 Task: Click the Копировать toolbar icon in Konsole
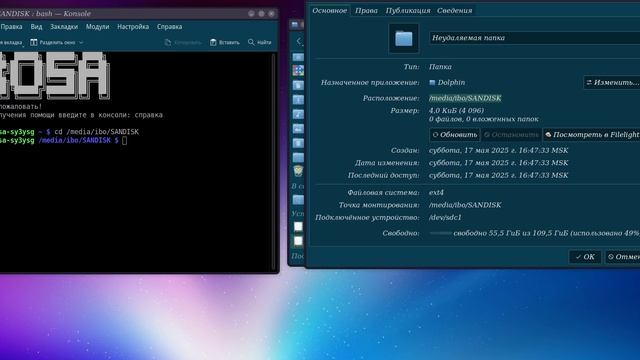(168, 42)
